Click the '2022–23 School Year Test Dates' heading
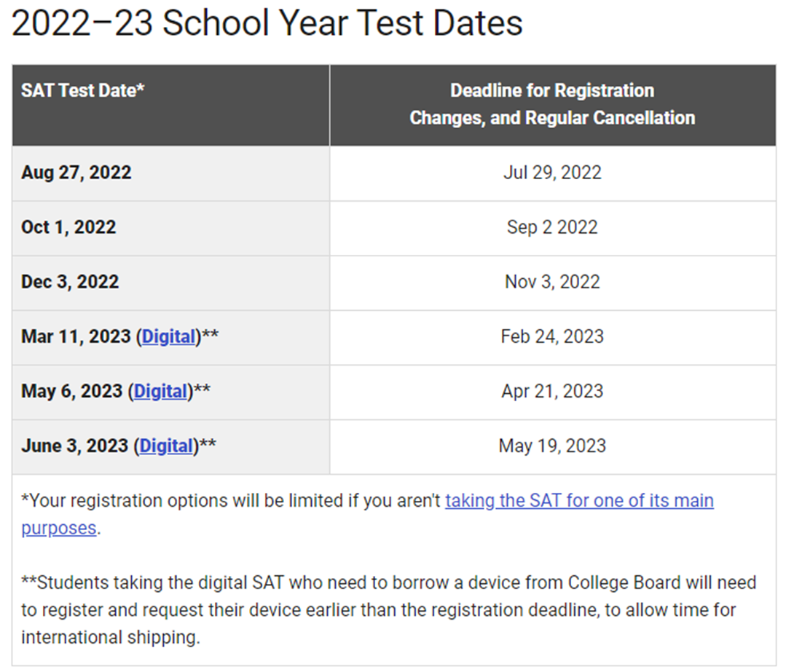This screenshot has height=672, width=786. pos(267,23)
